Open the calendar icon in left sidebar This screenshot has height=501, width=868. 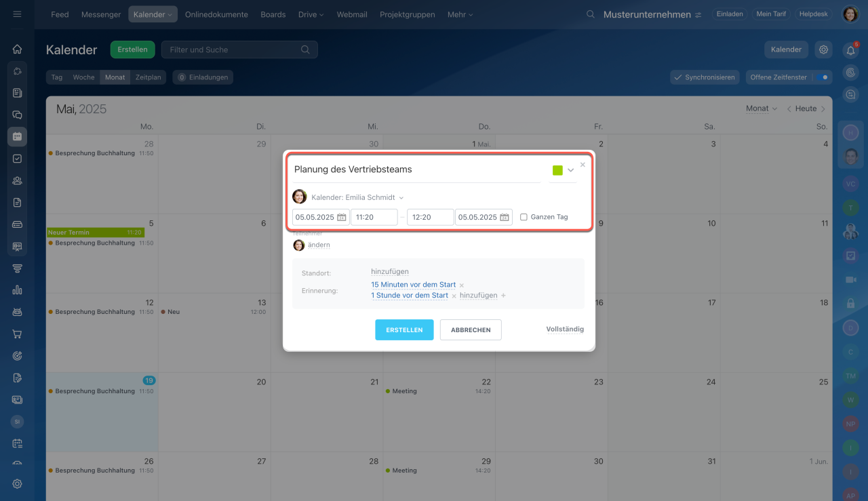click(17, 136)
